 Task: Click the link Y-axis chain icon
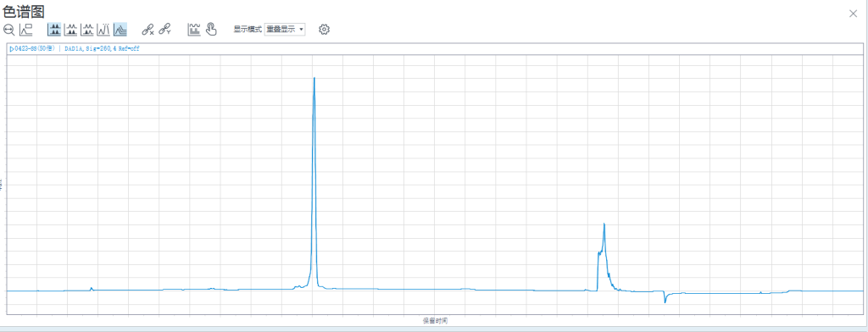click(x=164, y=30)
